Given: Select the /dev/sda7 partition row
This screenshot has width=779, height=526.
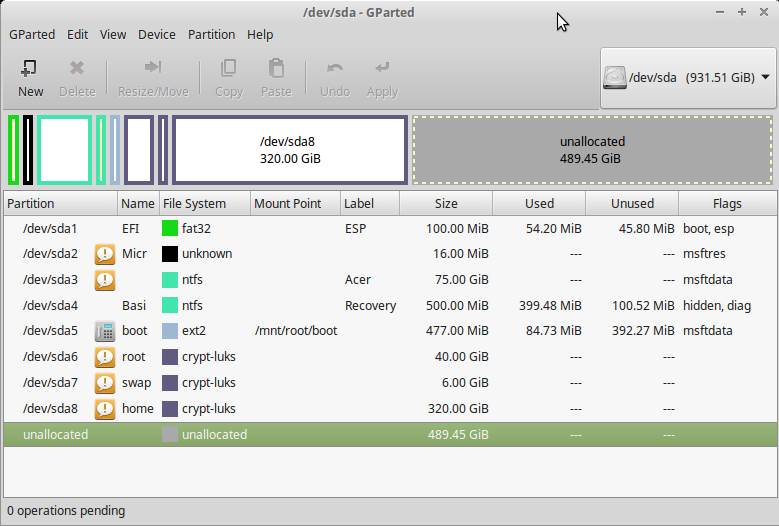Looking at the screenshot, I should pos(390,383).
